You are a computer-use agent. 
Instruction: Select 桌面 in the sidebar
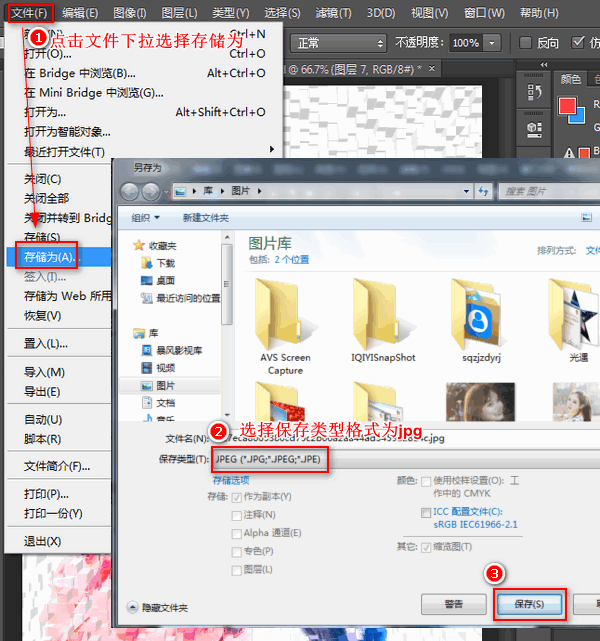159,280
